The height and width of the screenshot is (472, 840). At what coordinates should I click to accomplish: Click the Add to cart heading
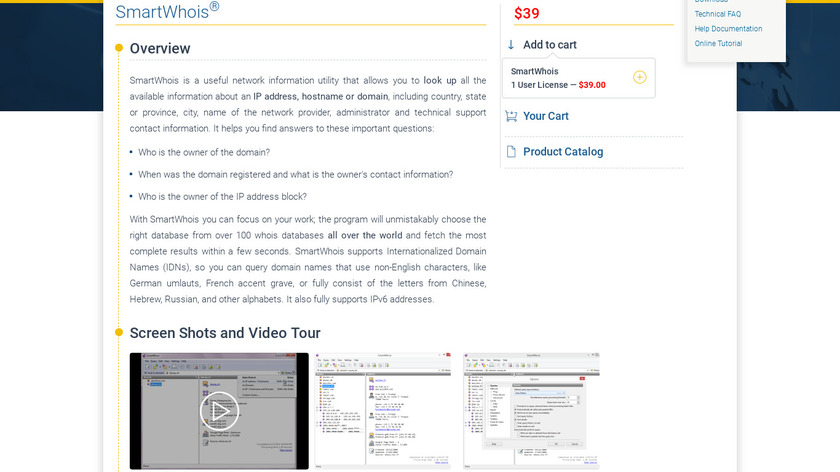pos(550,45)
